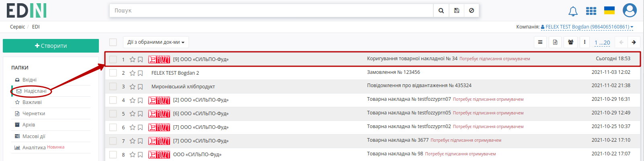Check the box for row 3
The image size is (644, 161).
point(113,87)
